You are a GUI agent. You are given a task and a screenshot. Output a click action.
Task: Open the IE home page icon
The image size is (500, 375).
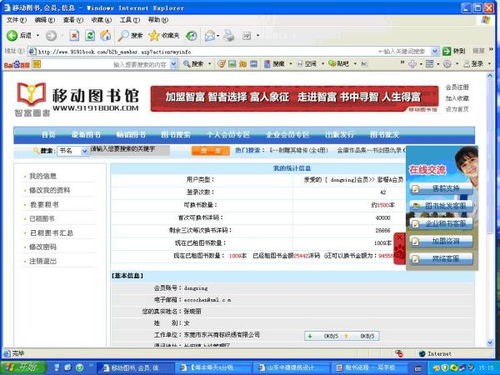pos(106,35)
